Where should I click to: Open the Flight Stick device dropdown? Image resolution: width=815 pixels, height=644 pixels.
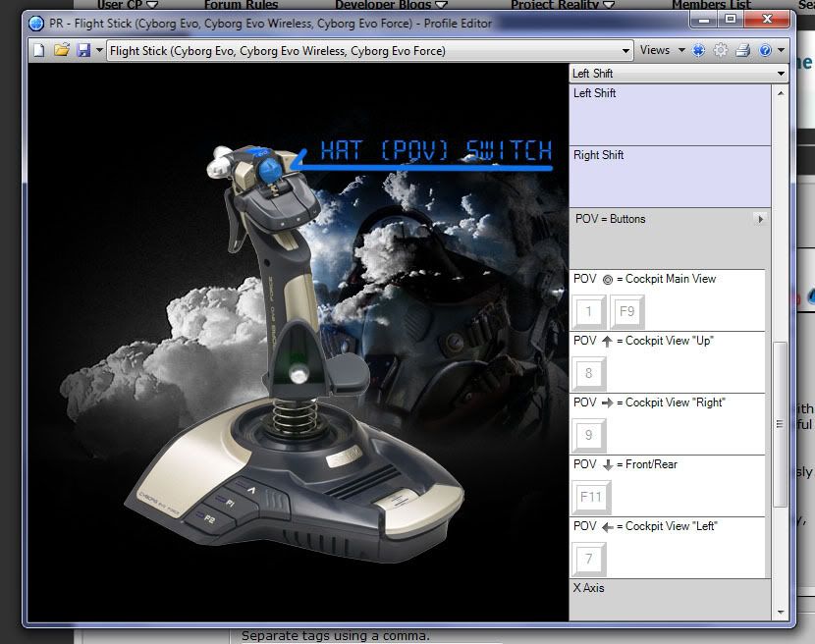click(x=625, y=51)
